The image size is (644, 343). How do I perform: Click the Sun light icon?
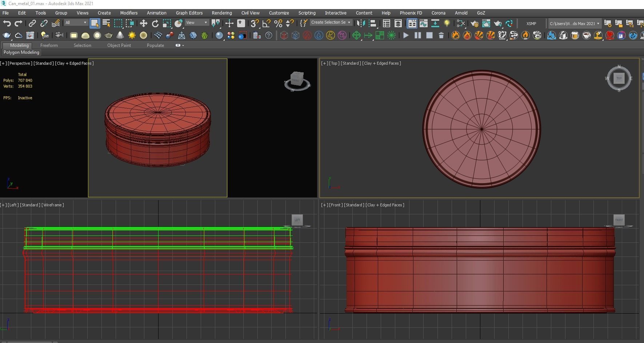click(x=132, y=35)
